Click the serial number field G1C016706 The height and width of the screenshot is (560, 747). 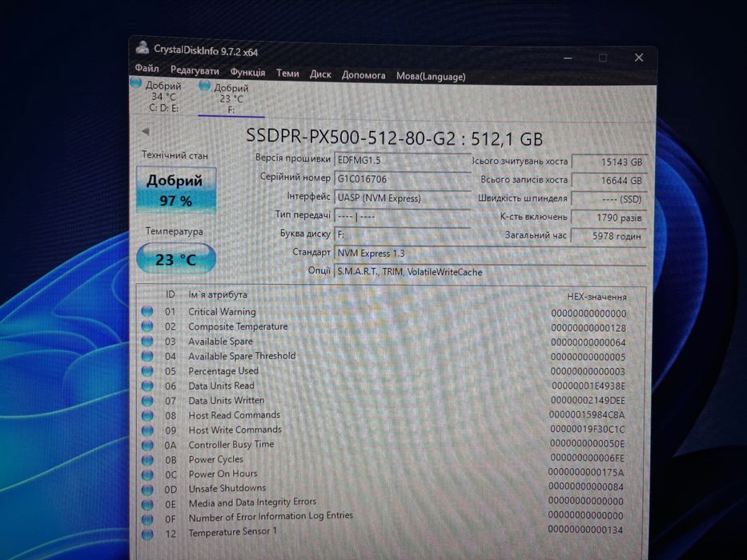tap(403, 179)
